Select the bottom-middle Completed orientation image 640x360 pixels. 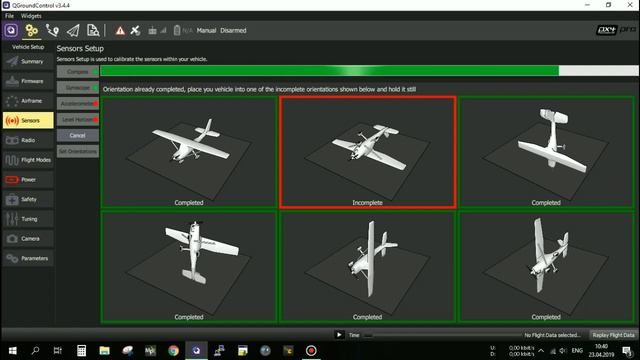368,267
